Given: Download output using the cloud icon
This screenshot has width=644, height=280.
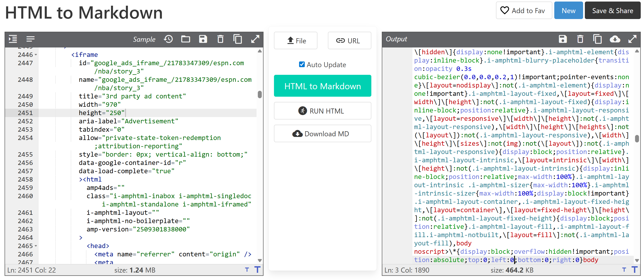Looking at the screenshot, I should click(615, 39).
